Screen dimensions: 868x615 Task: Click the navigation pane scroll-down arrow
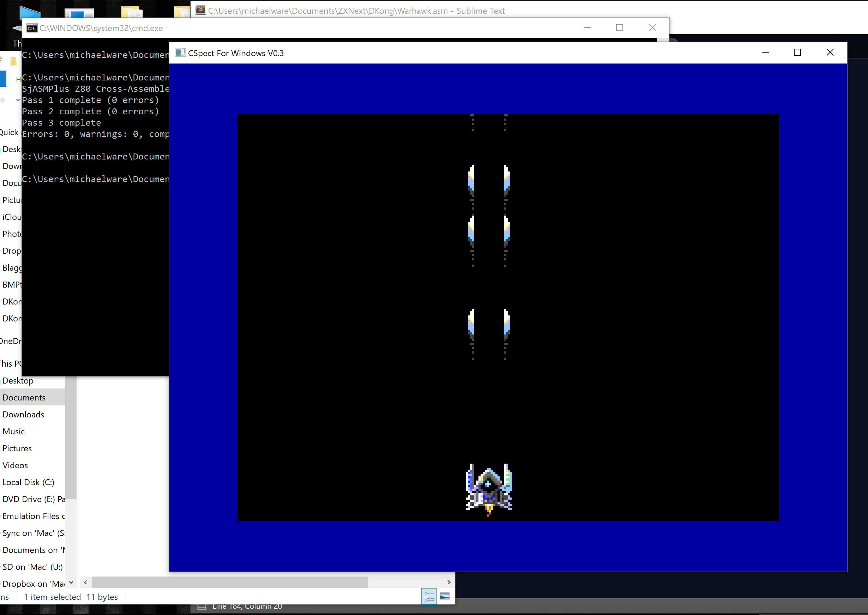(71, 583)
